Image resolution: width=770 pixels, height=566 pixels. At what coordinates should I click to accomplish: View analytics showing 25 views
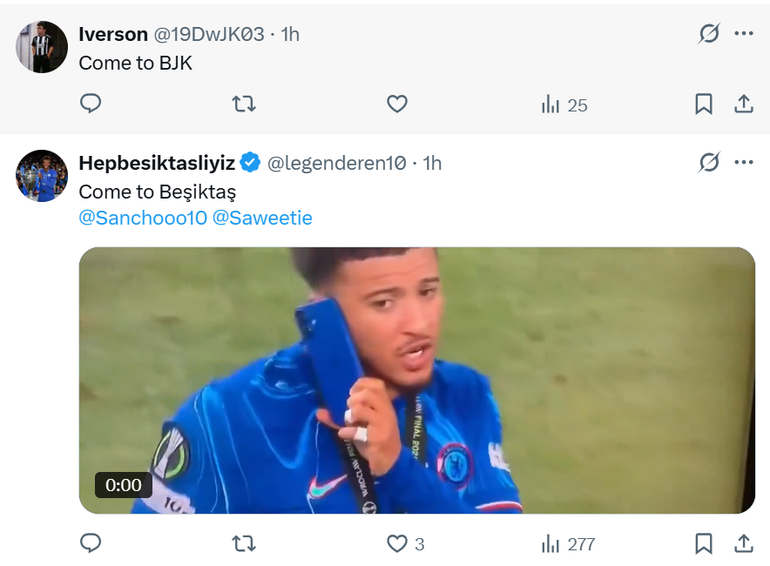[x=564, y=104]
